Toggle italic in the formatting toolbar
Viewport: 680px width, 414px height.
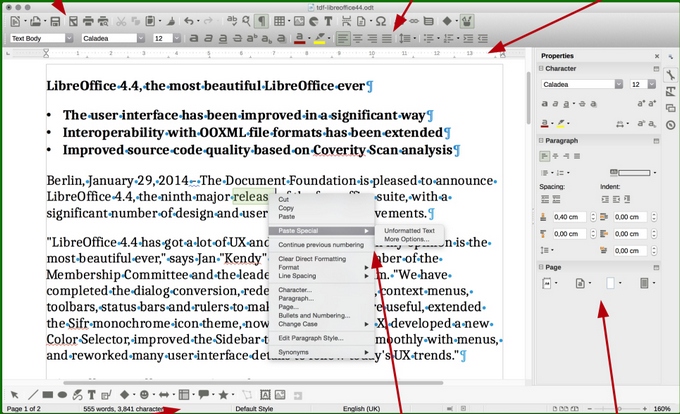[209, 39]
